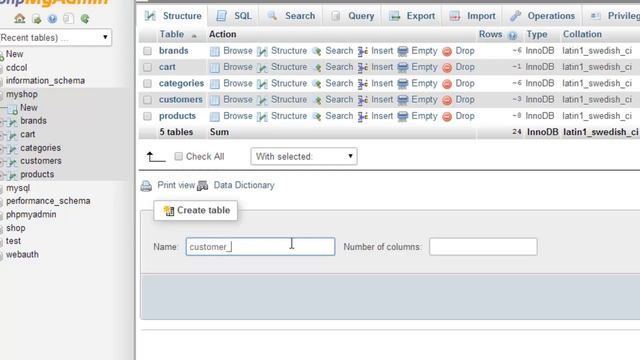
Task: Enable the Check All checkbox
Action: 178,156
